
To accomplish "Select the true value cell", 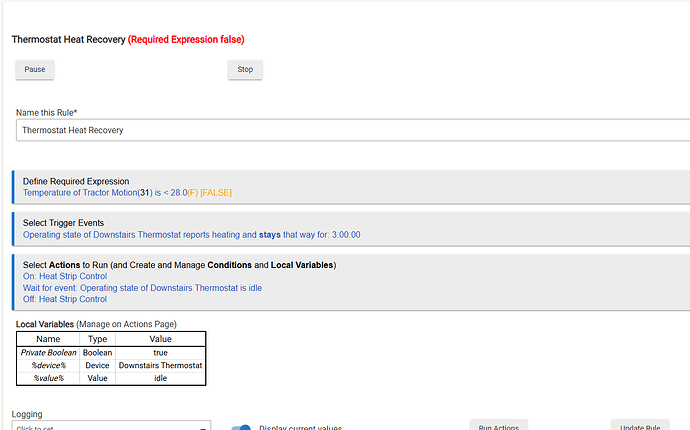I will pos(160,353).
